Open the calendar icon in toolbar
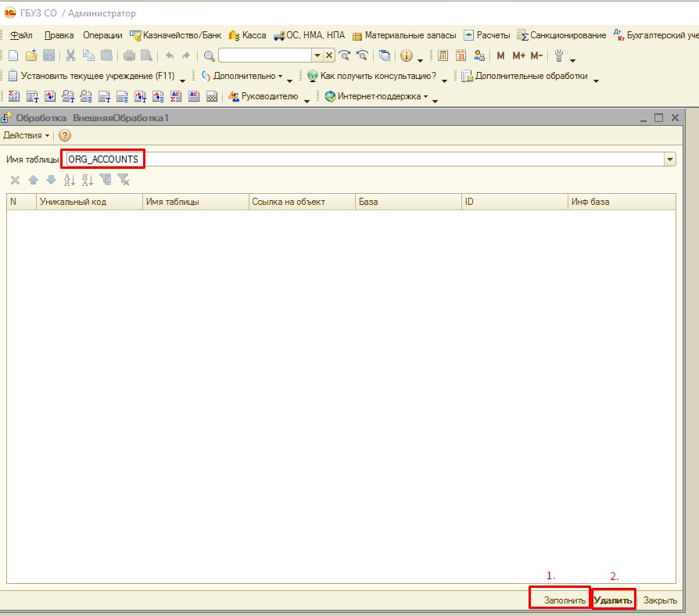This screenshot has height=616, width=699. tap(461, 56)
